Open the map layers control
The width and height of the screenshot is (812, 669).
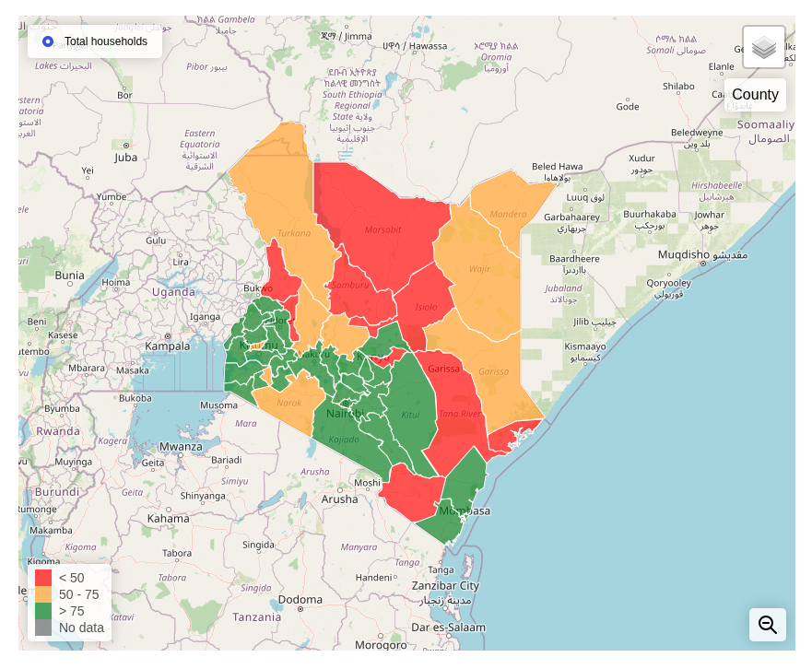763,47
